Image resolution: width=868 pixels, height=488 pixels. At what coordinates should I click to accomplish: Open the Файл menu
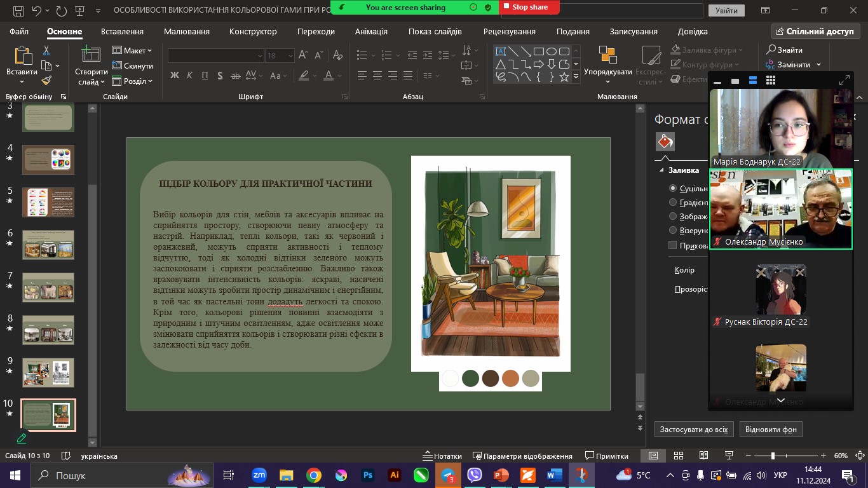pos(19,31)
